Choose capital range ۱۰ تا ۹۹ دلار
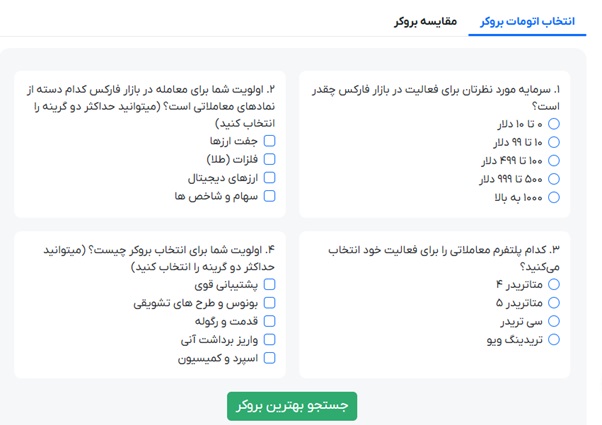 pyautogui.click(x=555, y=141)
